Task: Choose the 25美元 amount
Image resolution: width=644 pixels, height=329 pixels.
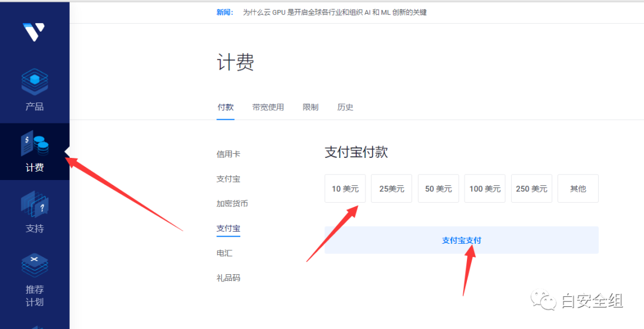Action: tap(391, 188)
